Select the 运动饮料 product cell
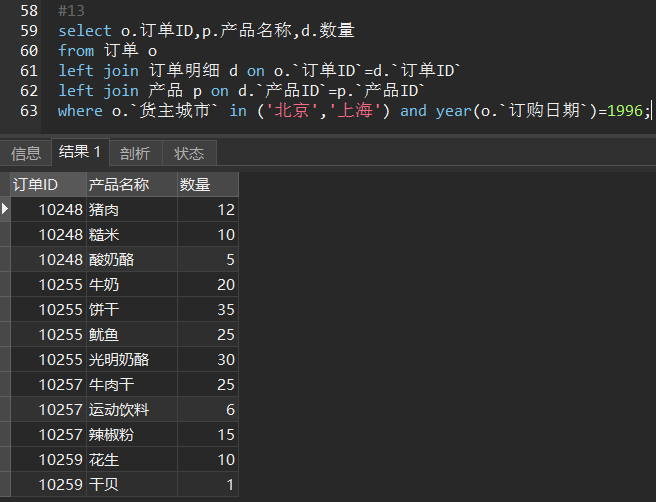 130,409
